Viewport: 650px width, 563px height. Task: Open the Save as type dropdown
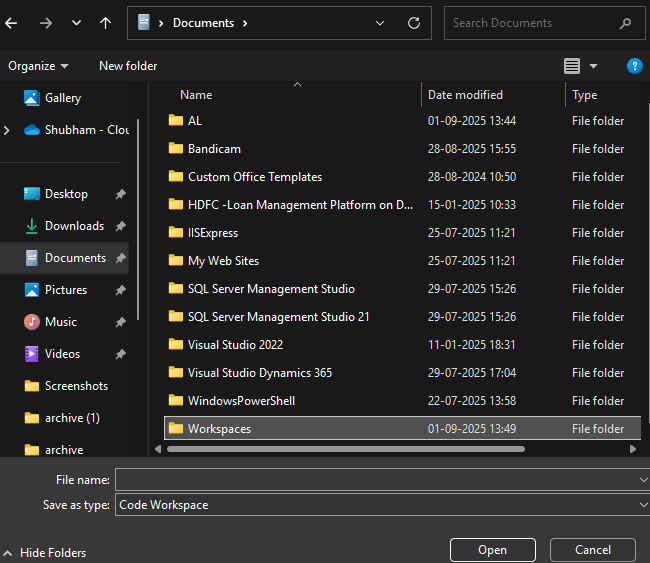[x=643, y=505]
